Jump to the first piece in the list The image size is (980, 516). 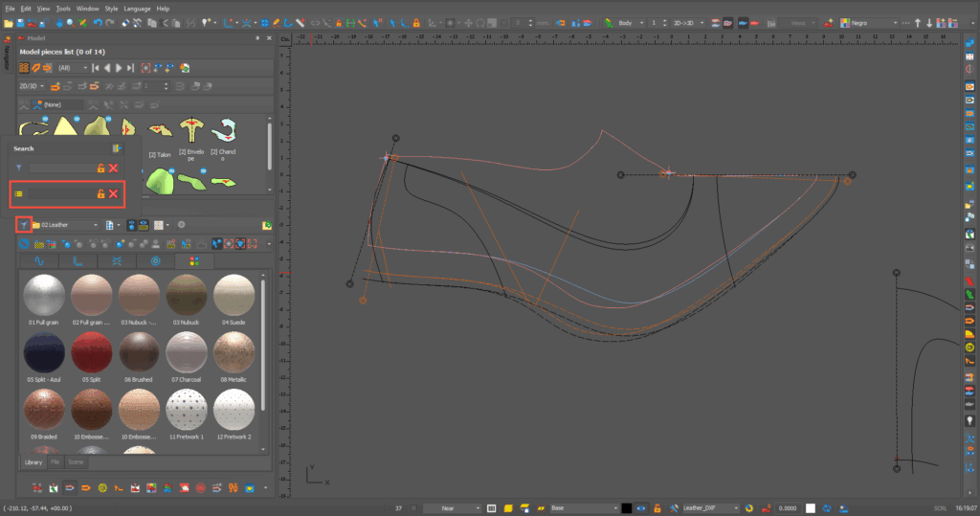click(x=96, y=68)
